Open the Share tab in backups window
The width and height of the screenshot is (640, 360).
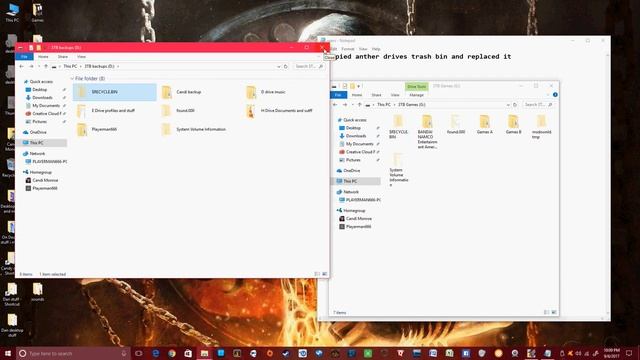(x=62, y=57)
